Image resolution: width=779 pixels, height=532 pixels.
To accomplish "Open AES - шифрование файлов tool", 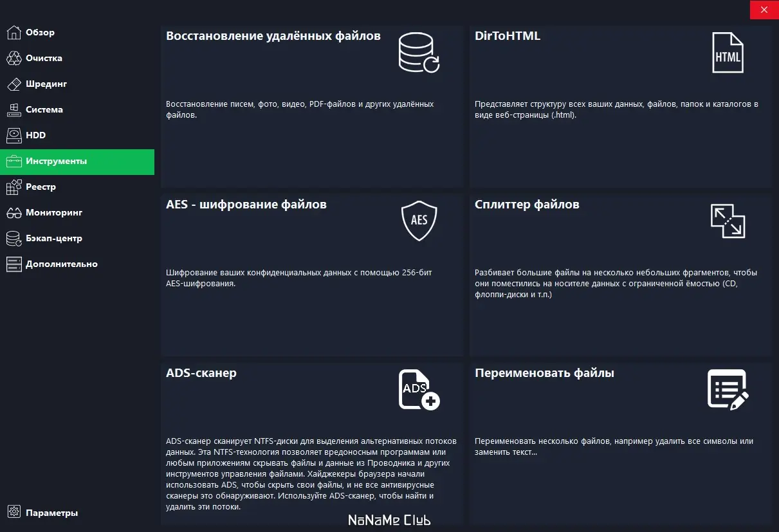I will click(246, 205).
